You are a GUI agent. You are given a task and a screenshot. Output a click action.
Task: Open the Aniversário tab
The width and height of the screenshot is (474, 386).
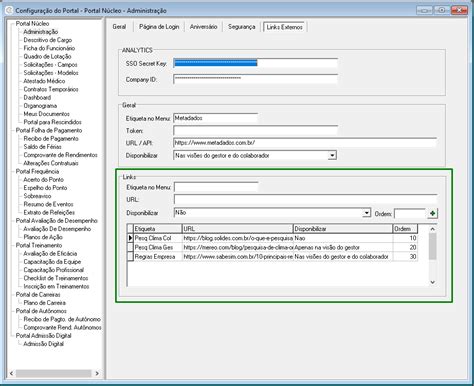(203, 27)
